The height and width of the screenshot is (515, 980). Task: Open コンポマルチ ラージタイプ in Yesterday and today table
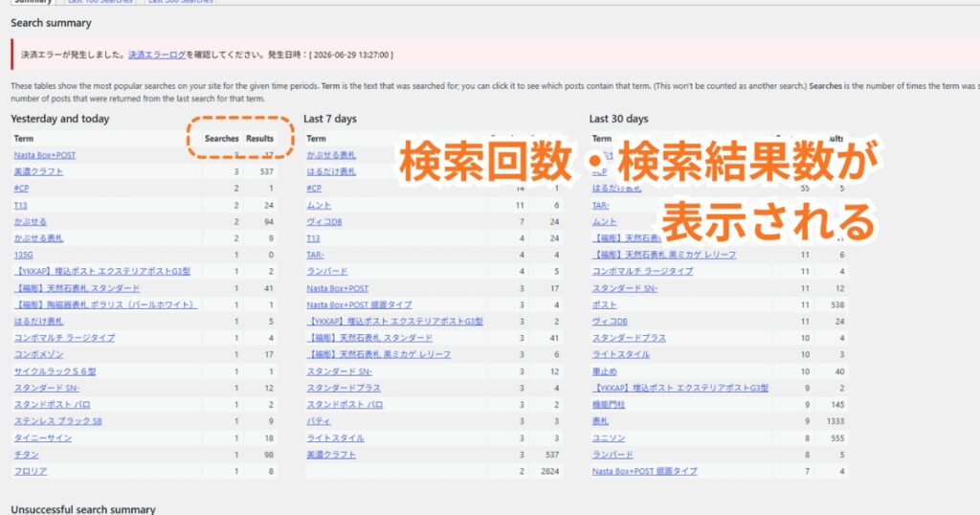pos(64,338)
